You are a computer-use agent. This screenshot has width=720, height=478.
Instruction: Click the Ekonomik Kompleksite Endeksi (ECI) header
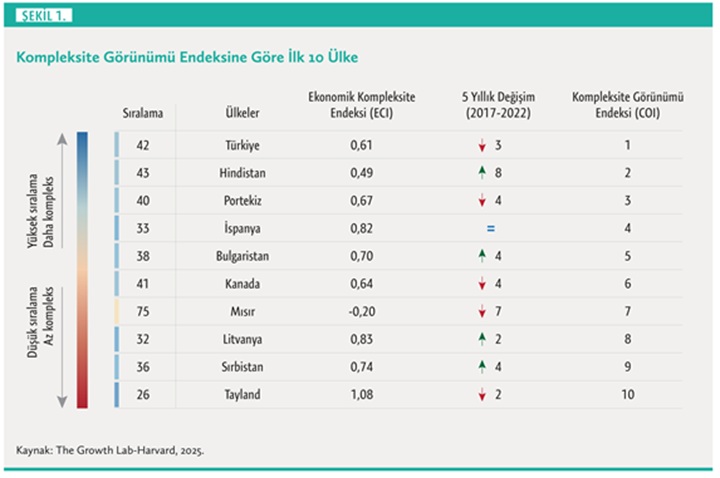point(362,105)
